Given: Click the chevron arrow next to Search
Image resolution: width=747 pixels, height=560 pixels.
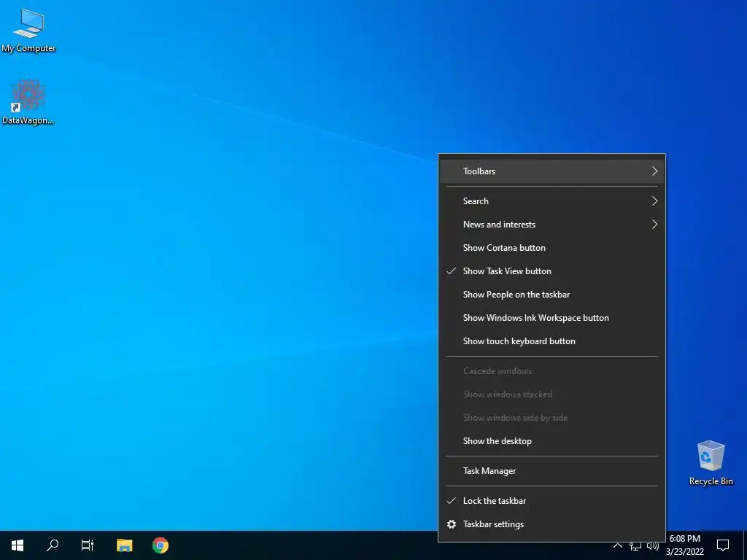Looking at the screenshot, I should click(x=654, y=201).
